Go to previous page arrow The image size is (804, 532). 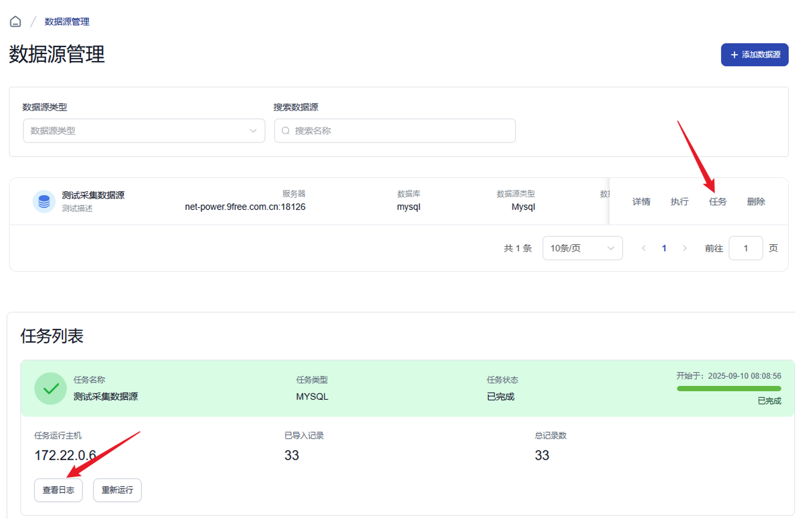(x=644, y=248)
